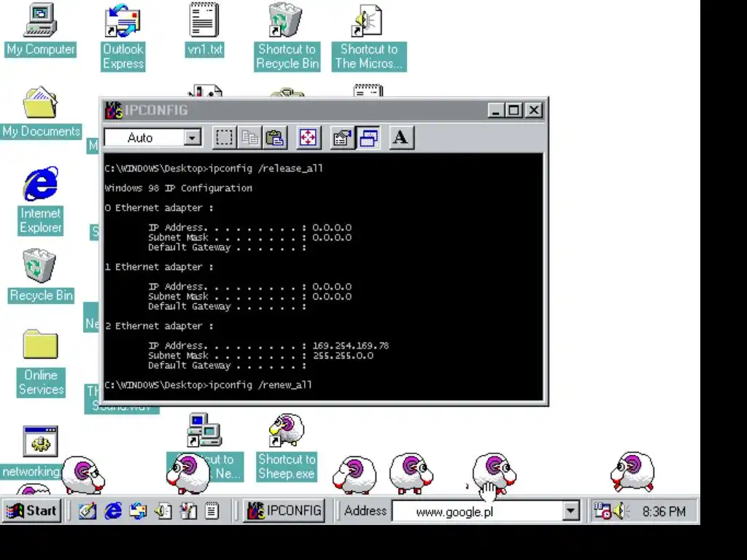The height and width of the screenshot is (560, 747).
Task: Click the 1 Ethernet adapter heading
Action: (x=159, y=267)
